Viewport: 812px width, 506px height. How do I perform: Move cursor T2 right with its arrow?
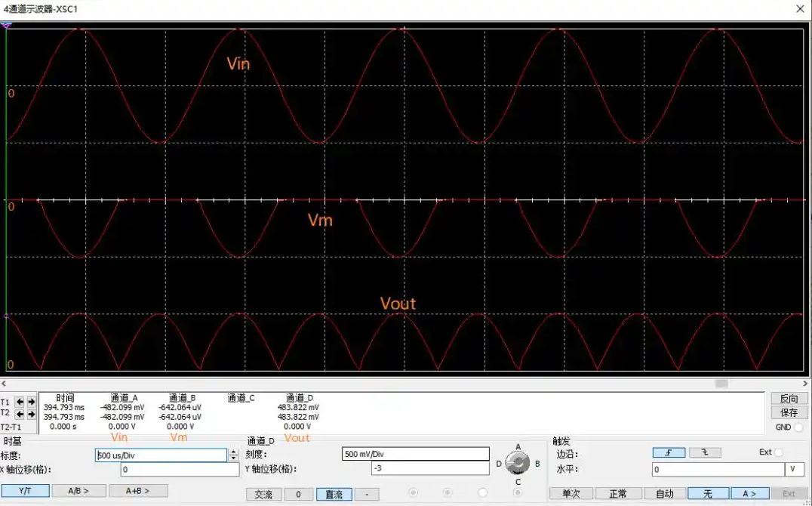point(32,414)
